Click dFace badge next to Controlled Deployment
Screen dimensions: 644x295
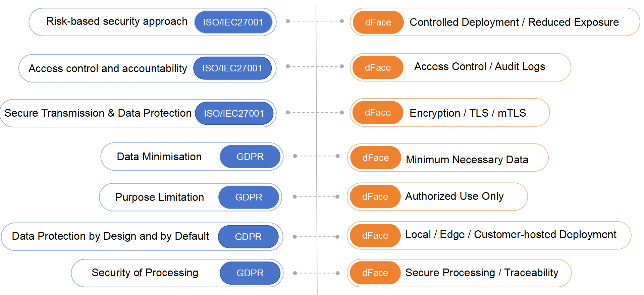click(378, 22)
